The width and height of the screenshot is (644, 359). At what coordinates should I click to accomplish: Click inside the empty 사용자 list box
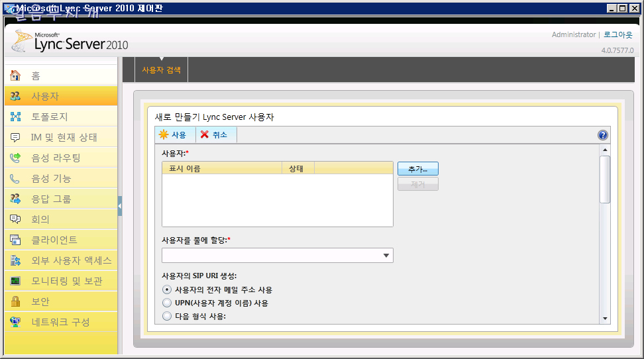coord(278,200)
